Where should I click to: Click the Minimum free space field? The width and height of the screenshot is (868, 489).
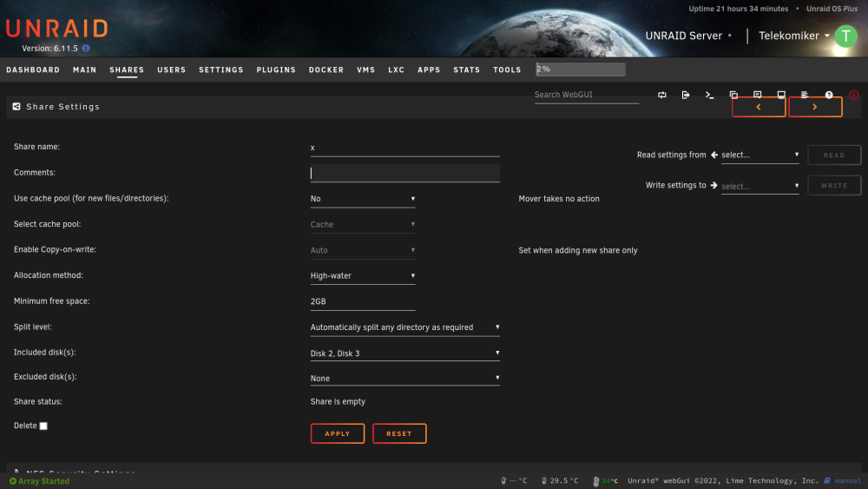(x=363, y=301)
